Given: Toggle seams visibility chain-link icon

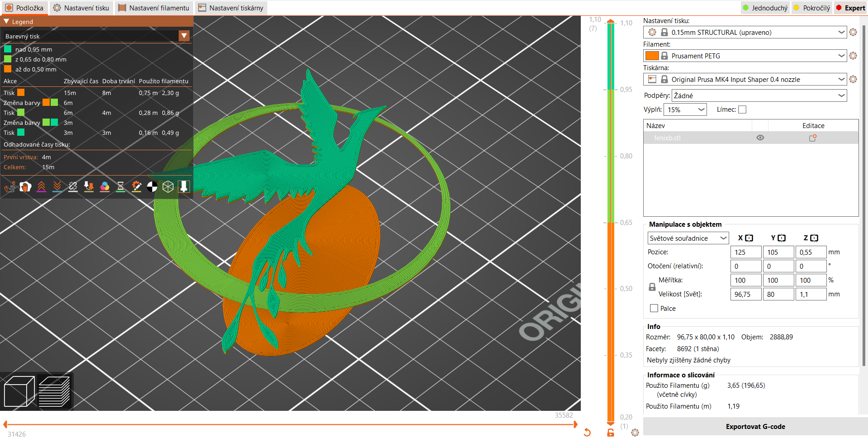Looking at the screenshot, I should (x=73, y=187).
